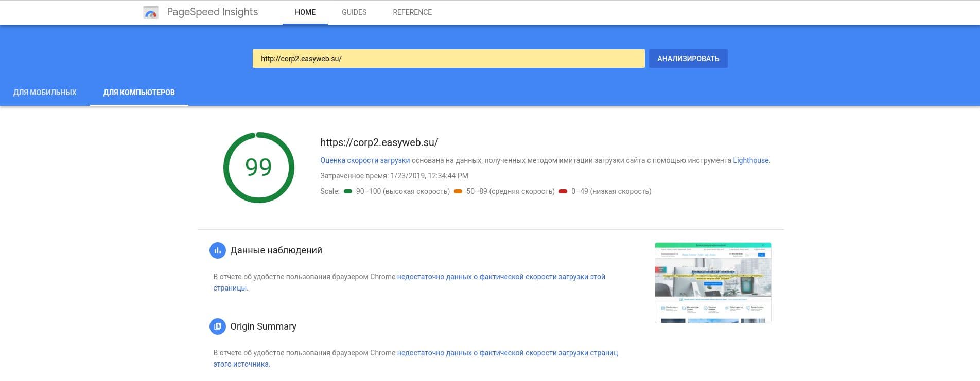Click the PageSpeed Insights logo icon
This screenshot has height=381, width=980.
tap(150, 12)
